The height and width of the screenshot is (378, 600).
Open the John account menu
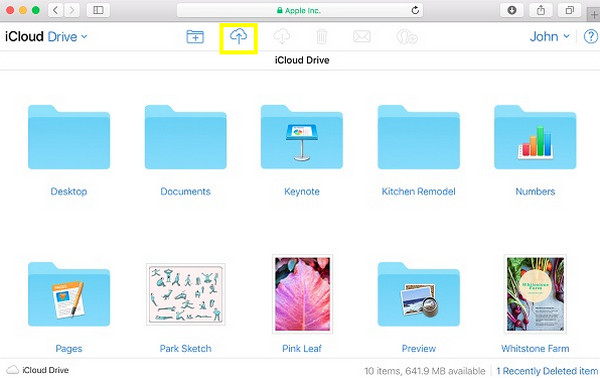tap(549, 37)
